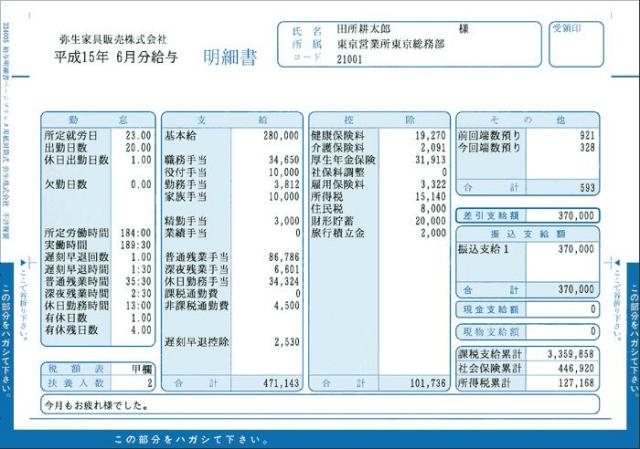
Task: Click the 現金支給額 label
Action: coord(490,309)
